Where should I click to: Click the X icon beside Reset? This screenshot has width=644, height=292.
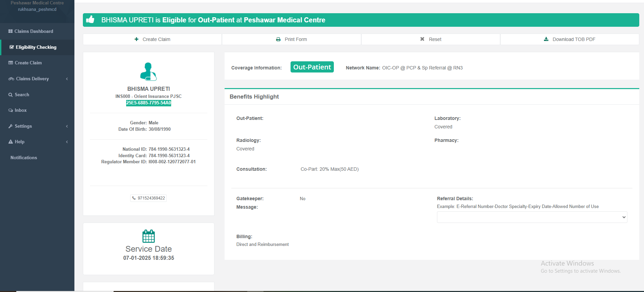point(422,39)
